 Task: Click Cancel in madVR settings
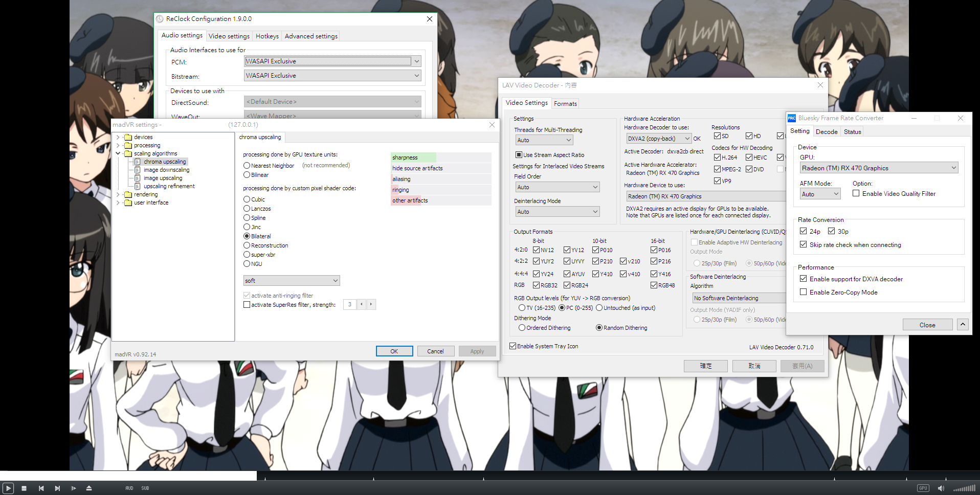(435, 351)
